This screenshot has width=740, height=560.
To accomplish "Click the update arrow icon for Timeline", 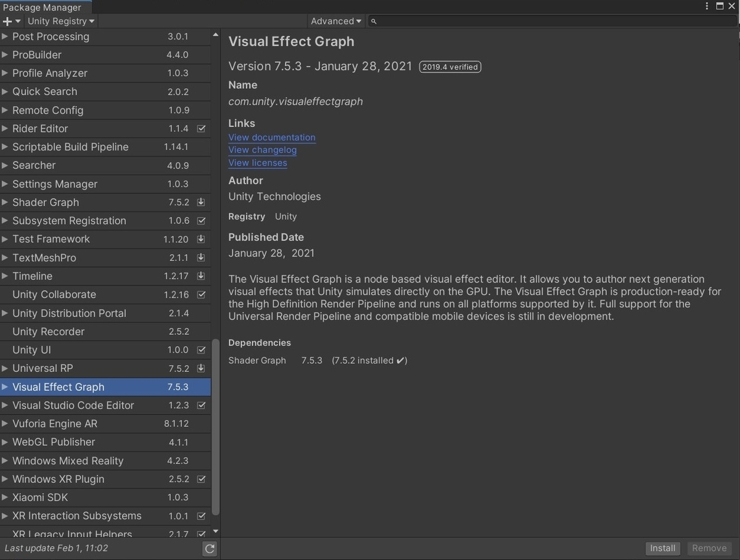I will click(201, 276).
